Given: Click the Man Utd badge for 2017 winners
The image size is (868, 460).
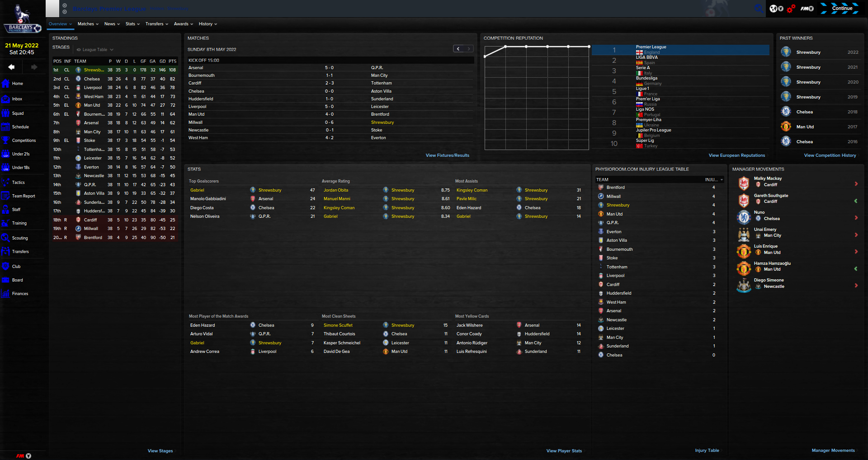Looking at the screenshot, I should [786, 127].
